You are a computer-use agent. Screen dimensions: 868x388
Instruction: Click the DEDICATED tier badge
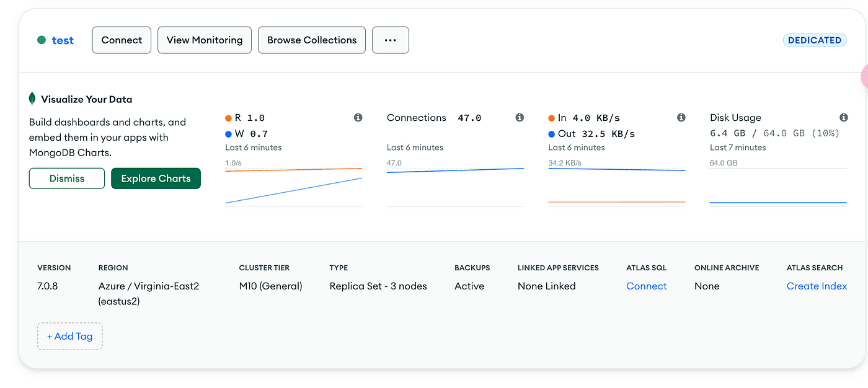[815, 40]
